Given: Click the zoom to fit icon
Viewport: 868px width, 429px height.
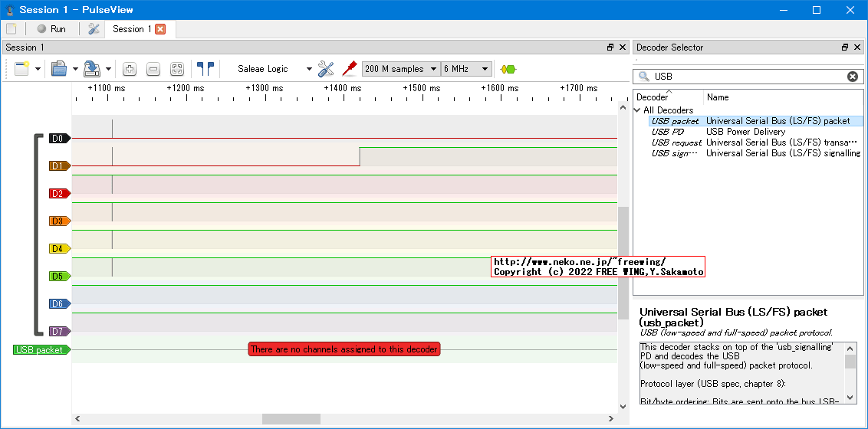Looking at the screenshot, I should pyautogui.click(x=176, y=69).
